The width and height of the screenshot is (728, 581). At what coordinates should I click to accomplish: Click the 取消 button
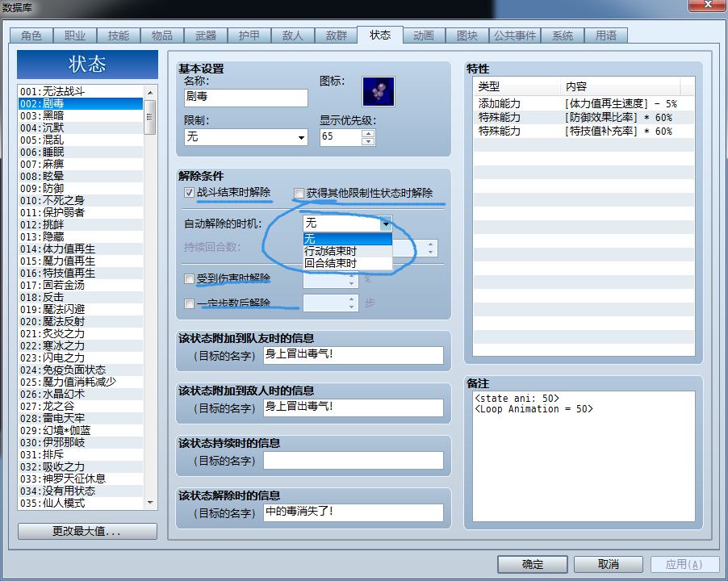click(609, 565)
